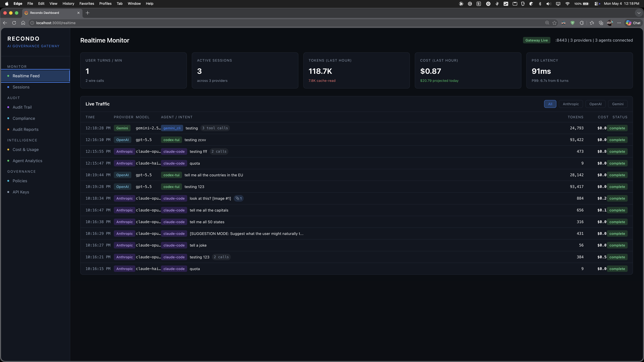Click the 'countries in the EU' row
The height and width of the screenshot is (362, 644).
(356, 175)
